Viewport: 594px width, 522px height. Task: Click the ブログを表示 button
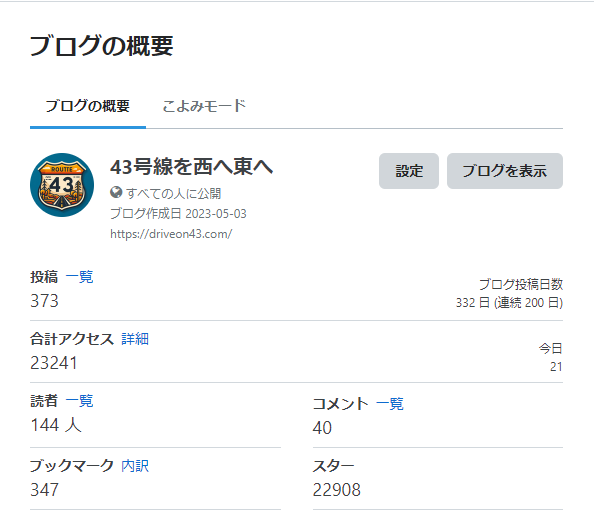tap(505, 171)
